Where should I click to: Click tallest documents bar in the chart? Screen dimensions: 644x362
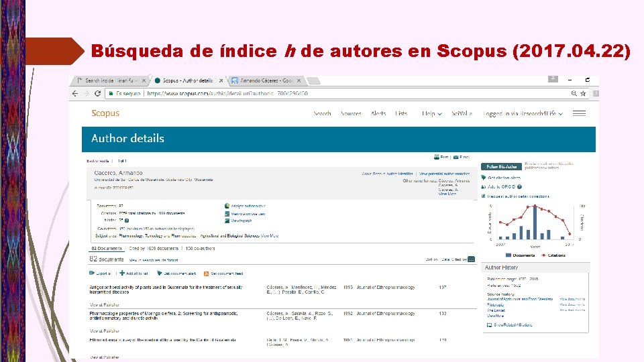pyautogui.click(x=535, y=222)
